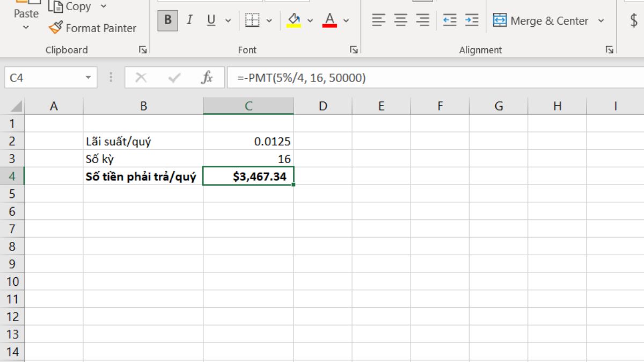Open Copy options dropdown arrow
Screen dimensions: 644x362
[x=104, y=6]
